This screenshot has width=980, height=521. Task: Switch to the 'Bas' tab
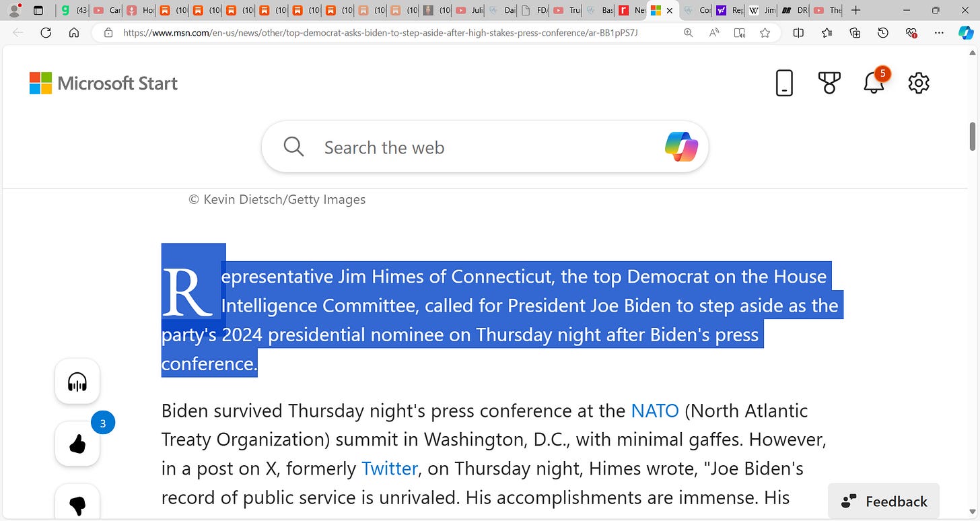pos(600,10)
